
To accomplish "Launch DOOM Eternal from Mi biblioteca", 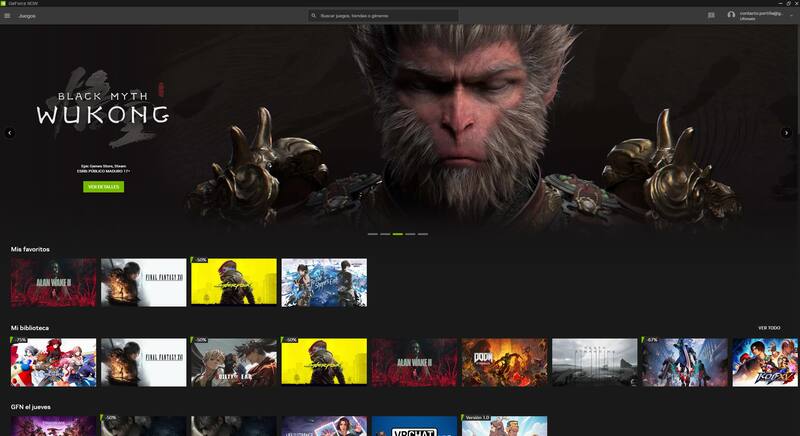I will point(504,362).
